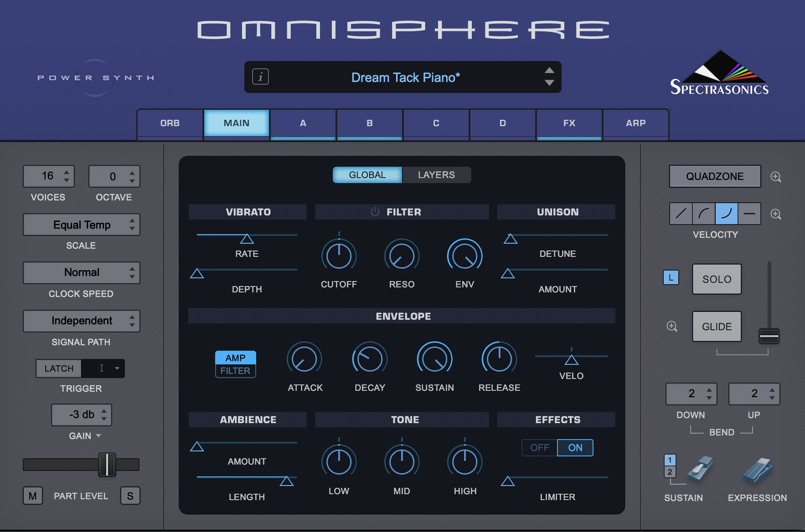805x532 pixels.
Task: Click the filter Cutoff knob
Action: tap(339, 256)
